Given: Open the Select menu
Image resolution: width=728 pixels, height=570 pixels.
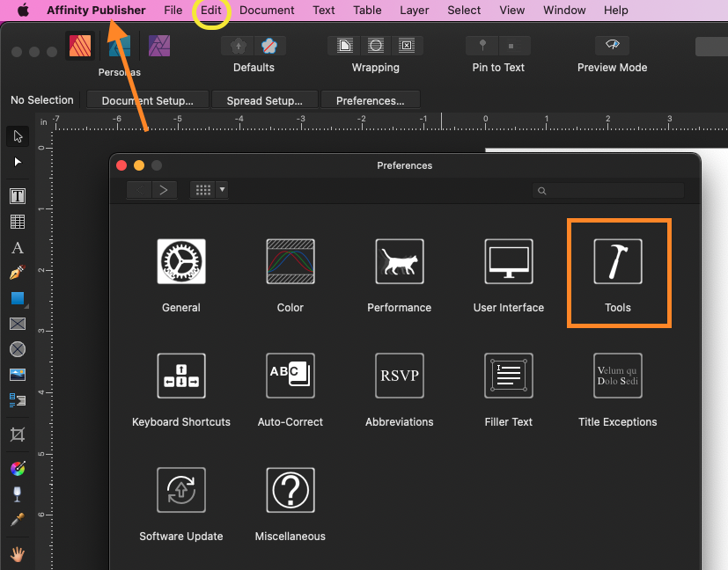Looking at the screenshot, I should [x=464, y=11].
